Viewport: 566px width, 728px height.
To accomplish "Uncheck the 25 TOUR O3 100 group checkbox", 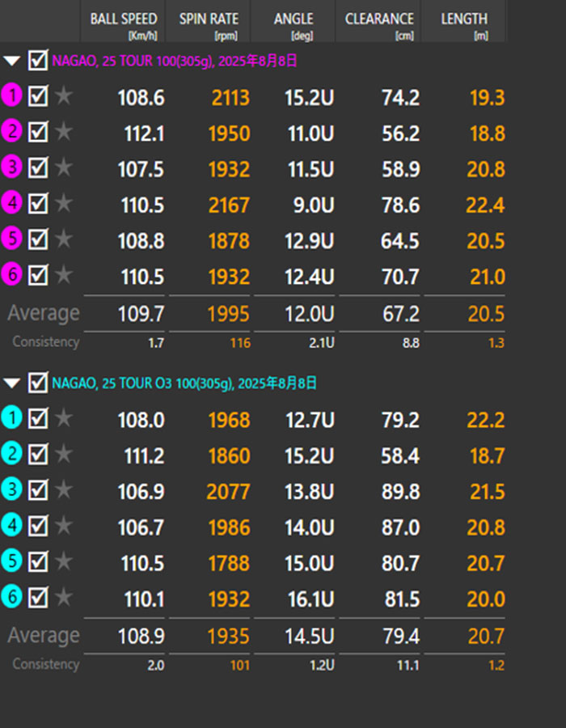I will [x=38, y=383].
